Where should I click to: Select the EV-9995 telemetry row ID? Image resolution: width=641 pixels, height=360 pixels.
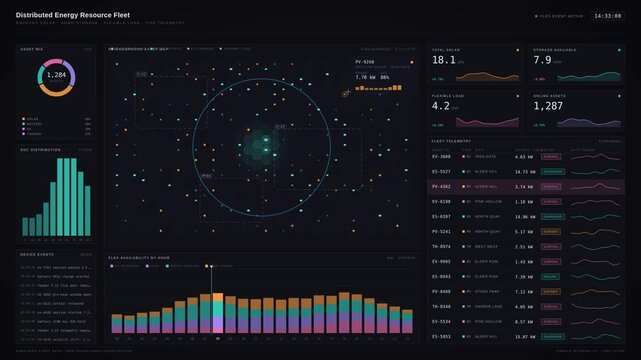pos(441,262)
